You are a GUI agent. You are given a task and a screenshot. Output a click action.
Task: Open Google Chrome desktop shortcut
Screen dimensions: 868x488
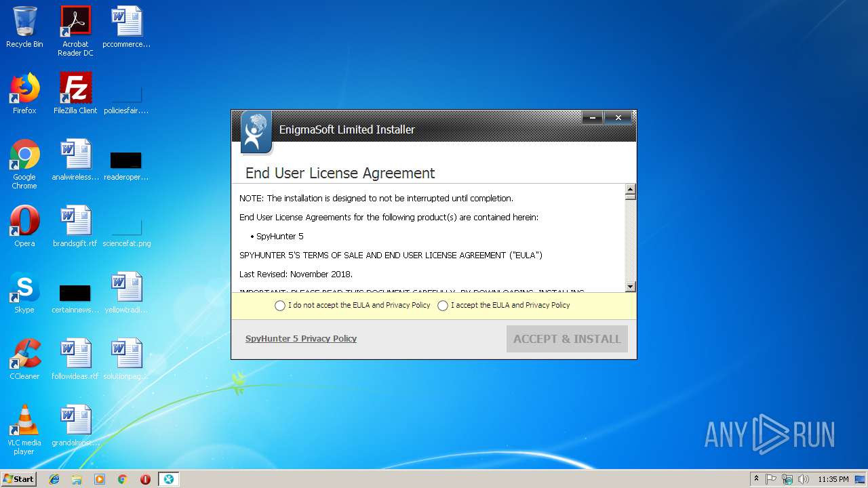pyautogui.click(x=24, y=164)
